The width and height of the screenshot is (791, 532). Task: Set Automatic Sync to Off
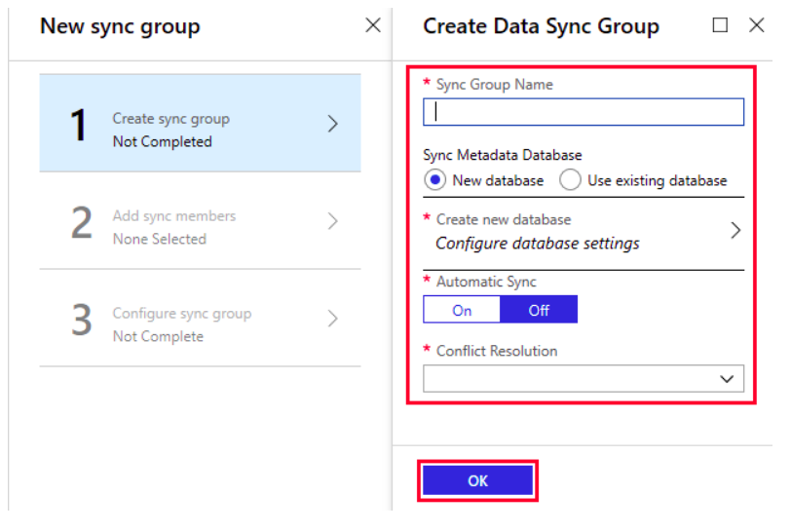(539, 310)
